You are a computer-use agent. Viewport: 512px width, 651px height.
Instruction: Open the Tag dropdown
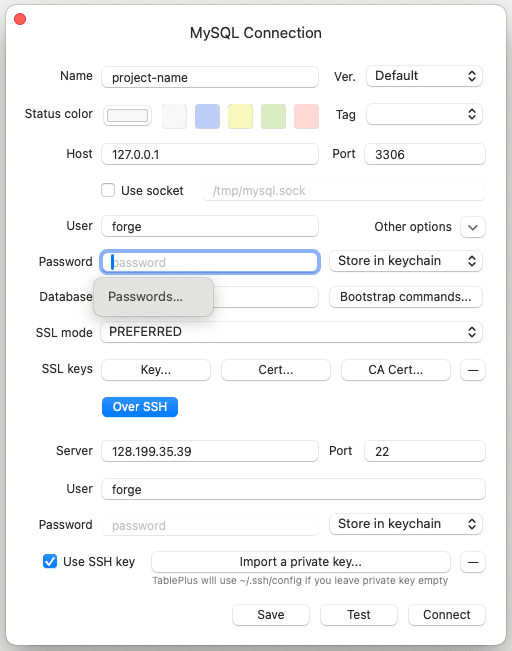click(424, 114)
